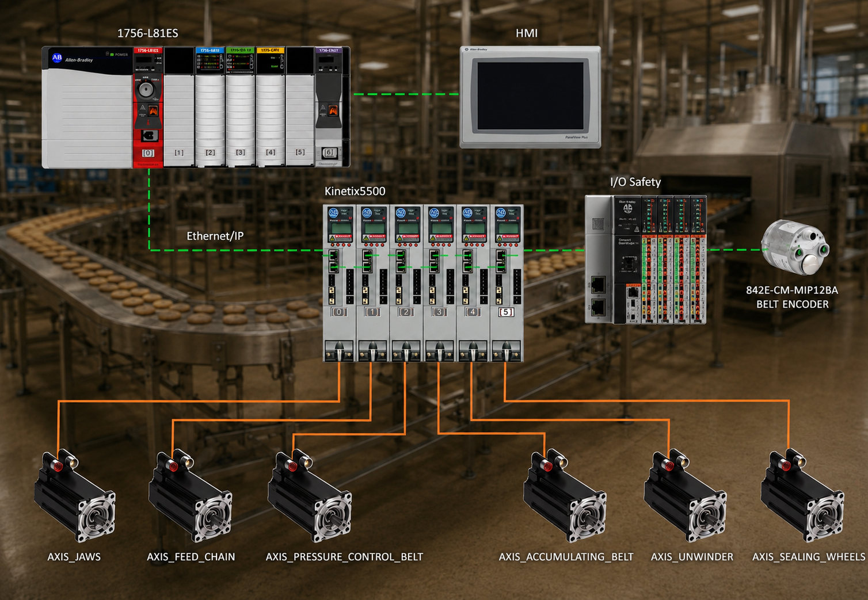
Task: Click the AB logo on the chassis power supply
Action: click(x=57, y=58)
